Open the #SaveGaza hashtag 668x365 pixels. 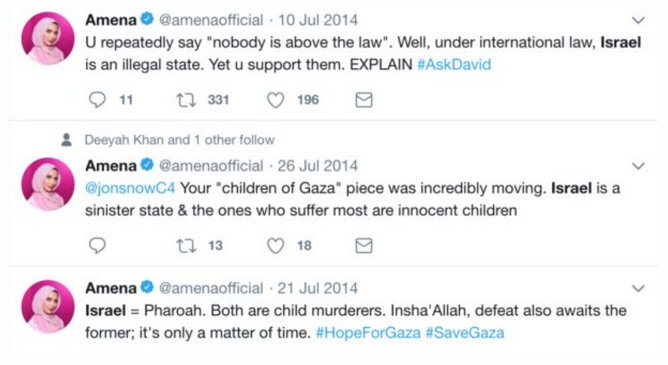pos(465,333)
